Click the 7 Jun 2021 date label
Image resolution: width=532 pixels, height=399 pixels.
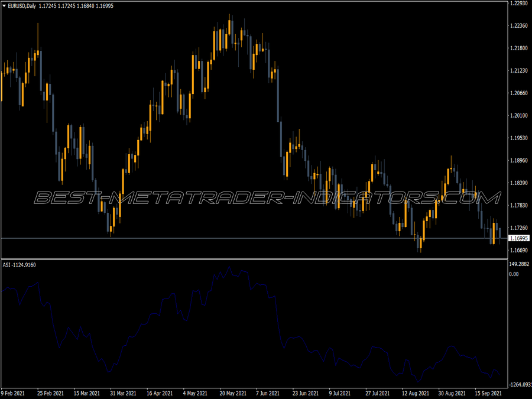coord(268,394)
